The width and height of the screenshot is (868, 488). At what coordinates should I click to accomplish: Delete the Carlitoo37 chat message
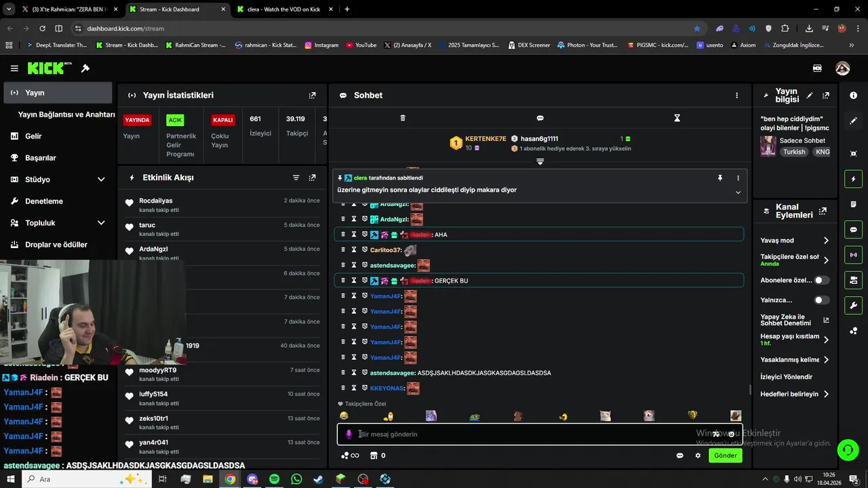click(x=343, y=250)
